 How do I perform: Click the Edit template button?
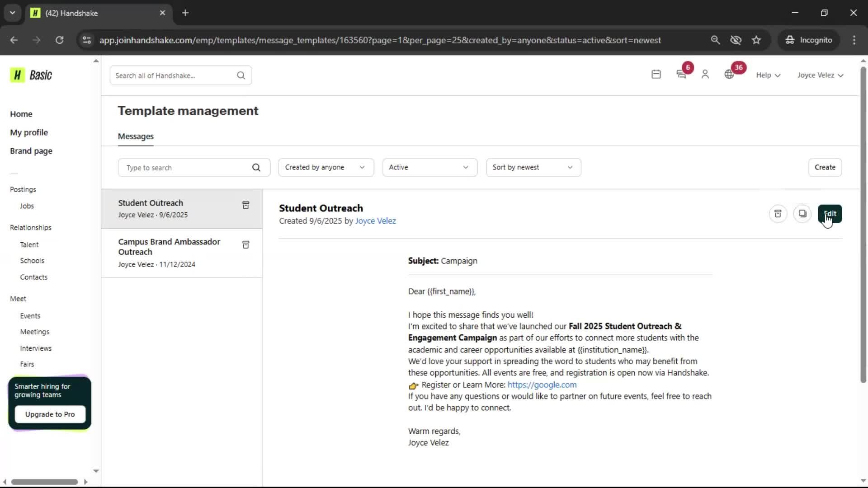pyautogui.click(x=830, y=214)
